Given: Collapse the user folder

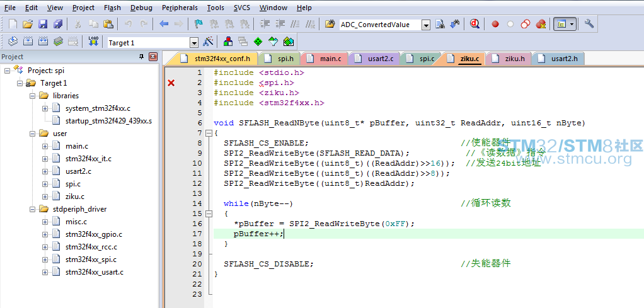Looking at the screenshot, I should coord(32,134).
